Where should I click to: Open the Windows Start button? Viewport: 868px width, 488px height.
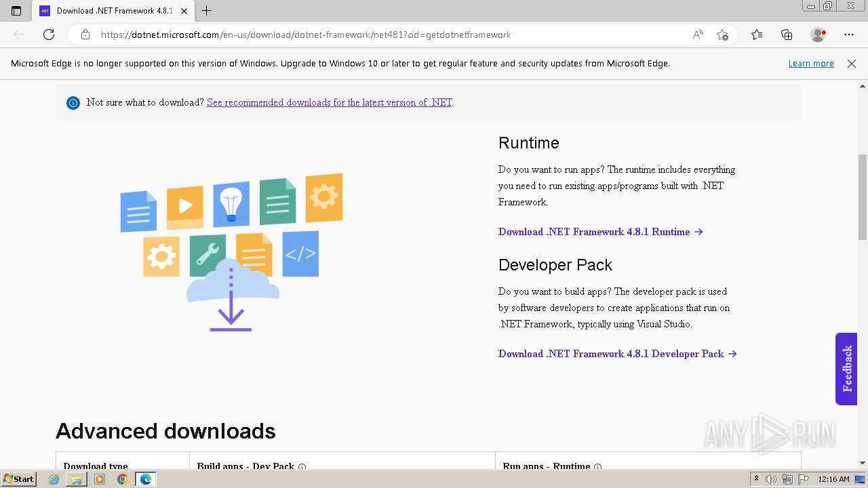coord(18,479)
